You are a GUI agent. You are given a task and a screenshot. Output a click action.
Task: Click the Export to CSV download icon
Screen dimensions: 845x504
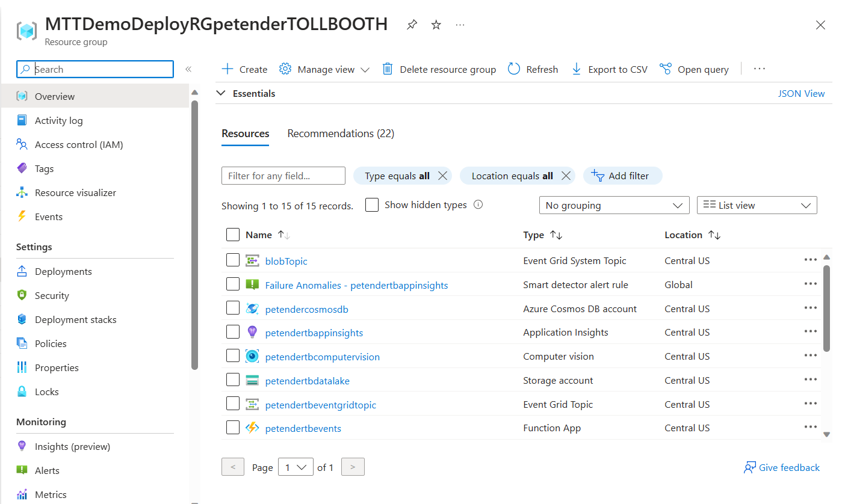[x=577, y=69]
